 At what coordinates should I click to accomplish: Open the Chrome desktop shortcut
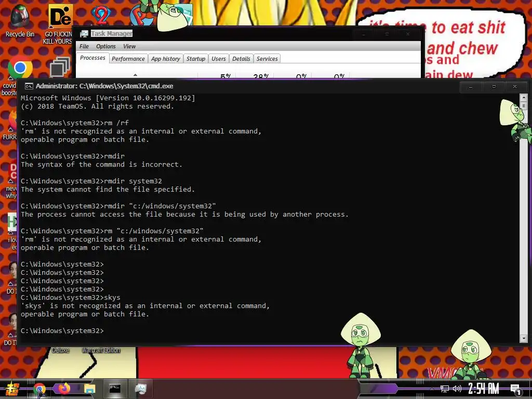[x=20, y=68]
